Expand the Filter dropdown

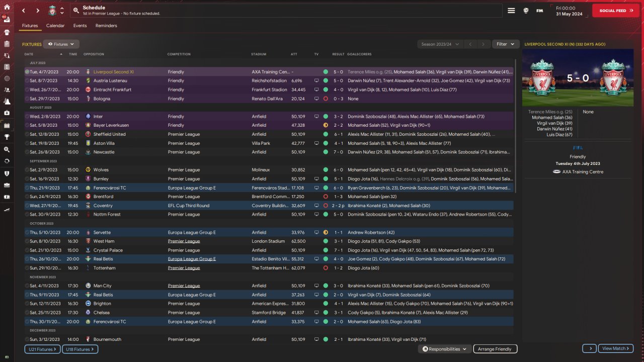[x=506, y=44]
